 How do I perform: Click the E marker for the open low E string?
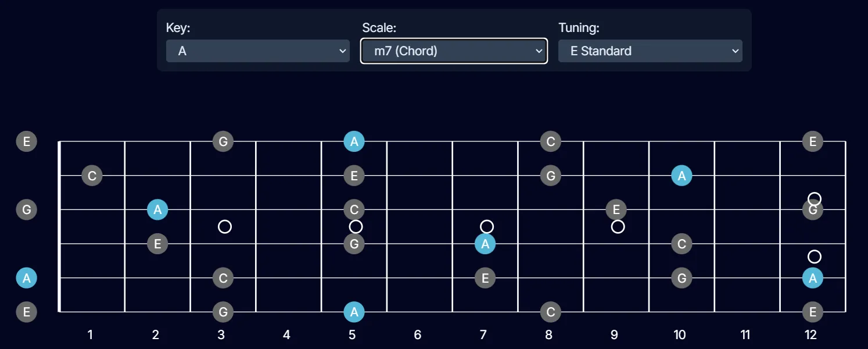[x=26, y=312]
